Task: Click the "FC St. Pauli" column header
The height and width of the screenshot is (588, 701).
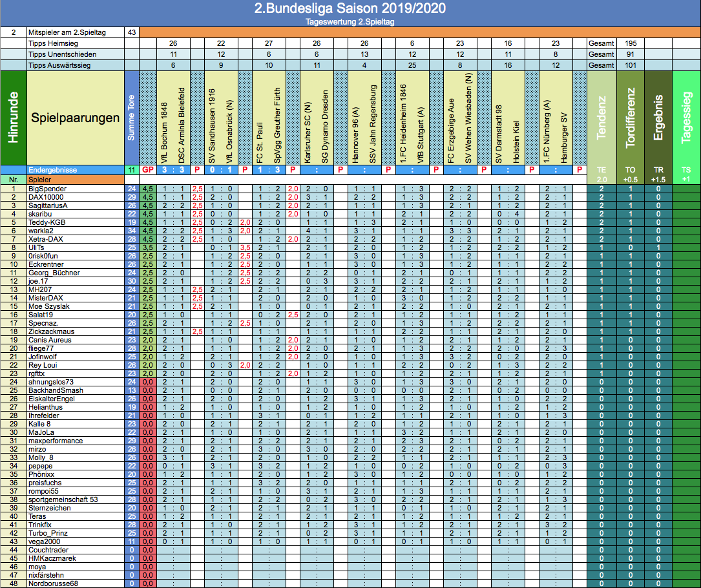Action: pos(260,143)
